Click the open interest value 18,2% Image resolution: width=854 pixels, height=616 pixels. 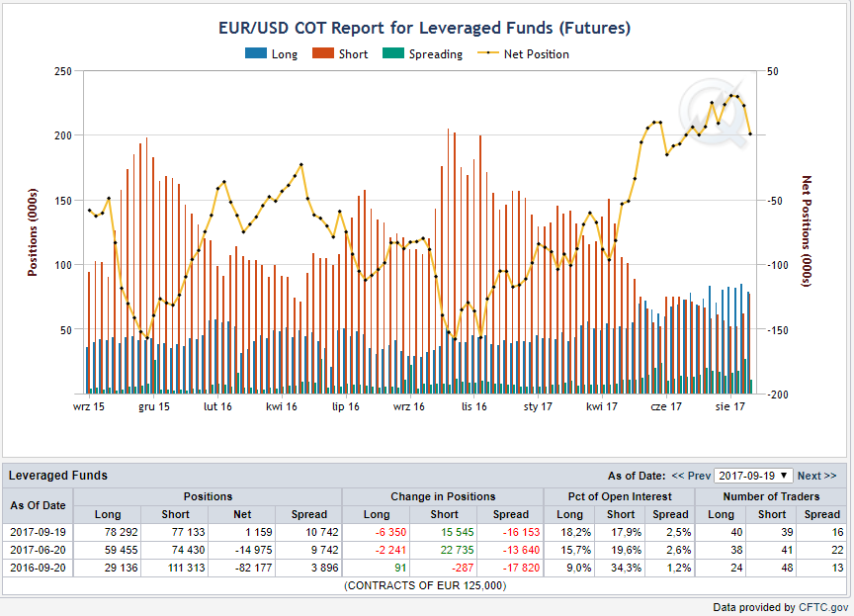click(576, 532)
